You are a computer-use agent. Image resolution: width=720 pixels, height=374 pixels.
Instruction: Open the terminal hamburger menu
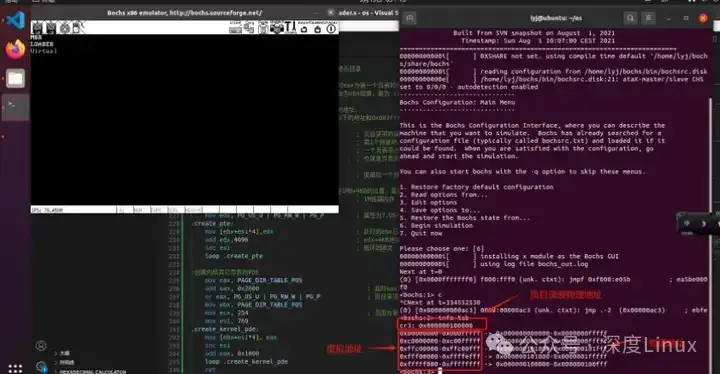click(x=648, y=18)
